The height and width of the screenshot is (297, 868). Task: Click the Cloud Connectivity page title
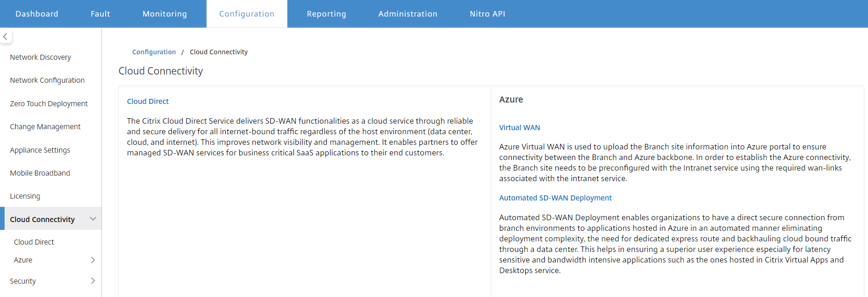click(x=161, y=71)
